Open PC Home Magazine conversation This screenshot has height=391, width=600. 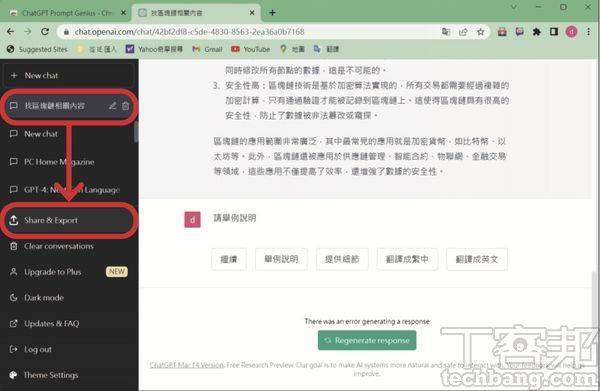(69, 162)
